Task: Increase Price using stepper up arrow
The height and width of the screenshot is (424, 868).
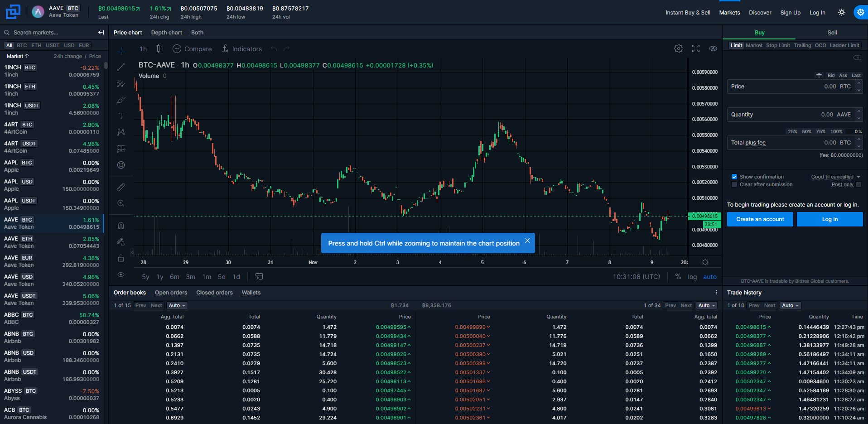Action: 859,84
